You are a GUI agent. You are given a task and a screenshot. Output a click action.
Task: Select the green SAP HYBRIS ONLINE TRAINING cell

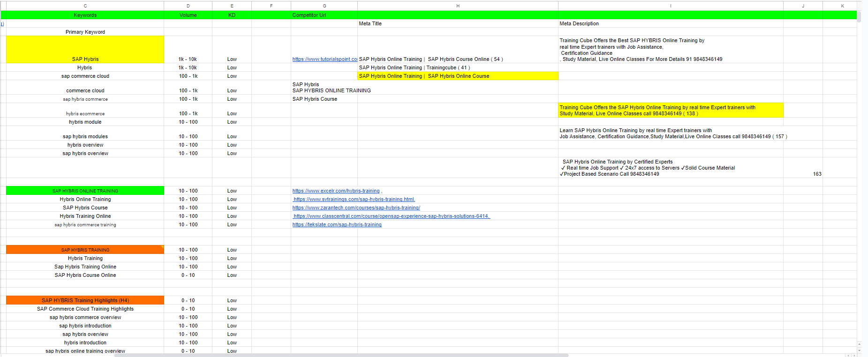(x=85, y=191)
